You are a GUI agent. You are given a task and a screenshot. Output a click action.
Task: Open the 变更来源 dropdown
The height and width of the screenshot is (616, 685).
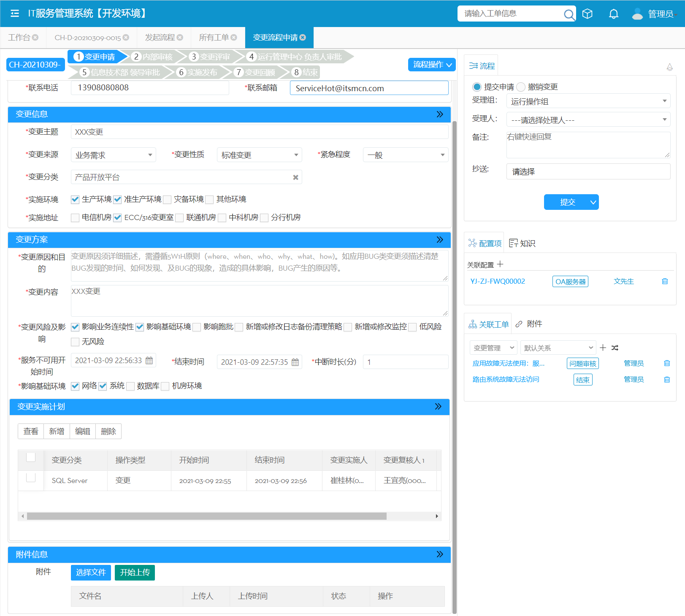[113, 155]
